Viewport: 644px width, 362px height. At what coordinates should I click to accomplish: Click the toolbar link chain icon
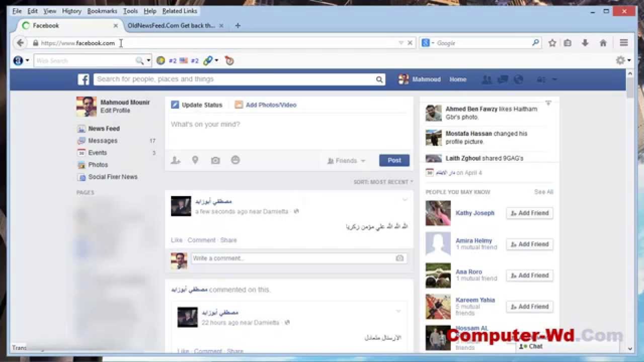[208, 61]
